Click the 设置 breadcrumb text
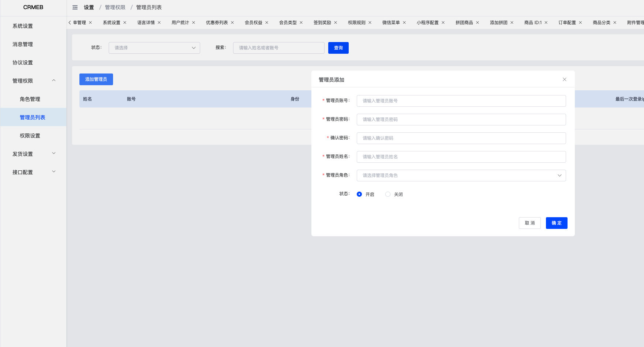Screen dimensions: 644x347 pos(89,7)
